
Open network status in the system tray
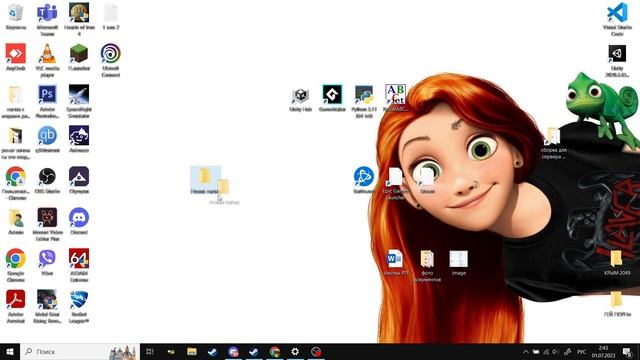point(546,351)
